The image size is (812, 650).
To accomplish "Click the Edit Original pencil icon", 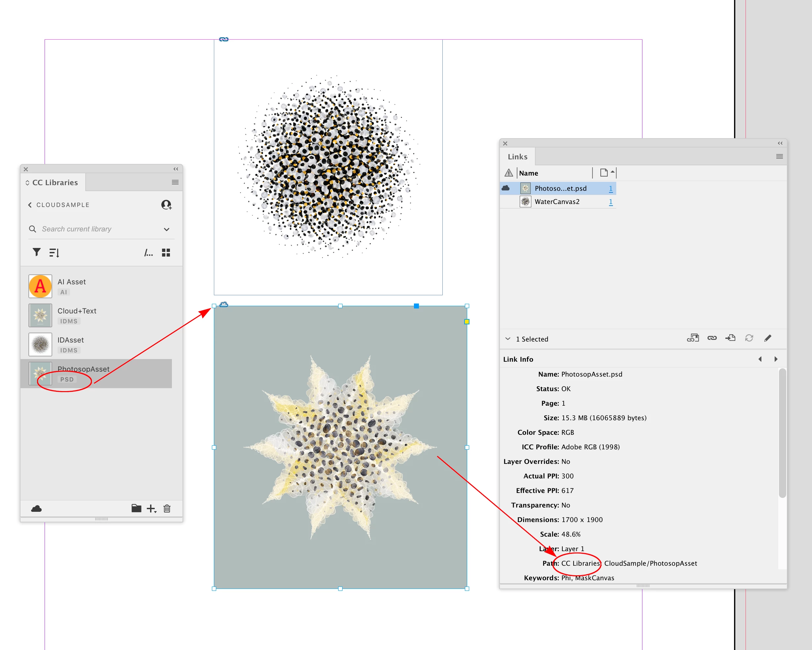I will tap(768, 338).
